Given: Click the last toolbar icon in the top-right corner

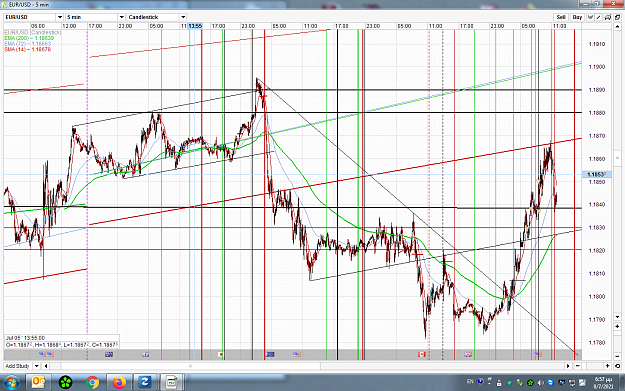Looking at the screenshot, I should [x=617, y=17].
